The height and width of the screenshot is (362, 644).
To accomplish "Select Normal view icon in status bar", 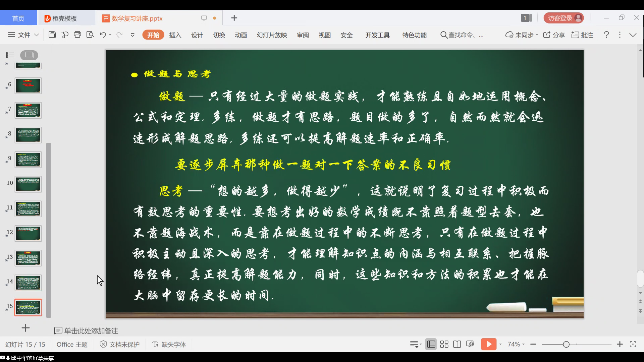I will (x=431, y=344).
